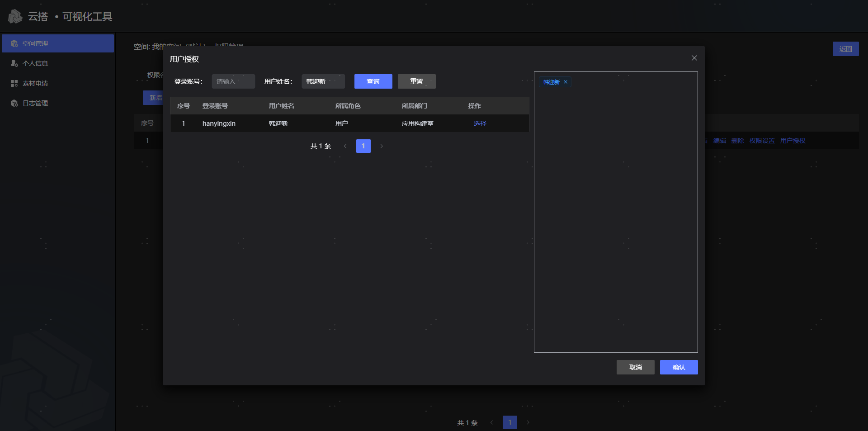Cancel with the 取消 button
The height and width of the screenshot is (431, 868).
pyautogui.click(x=635, y=367)
